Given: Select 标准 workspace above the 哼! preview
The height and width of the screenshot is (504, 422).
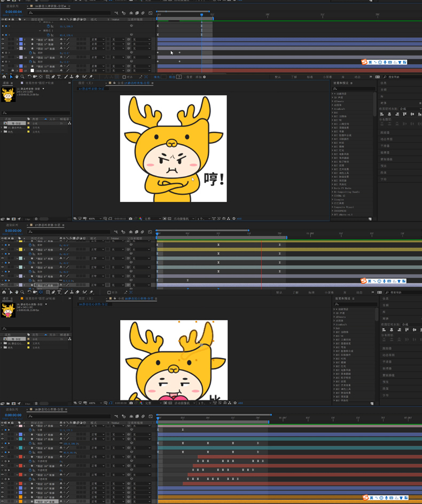Looking at the screenshot, I should click(x=310, y=77).
